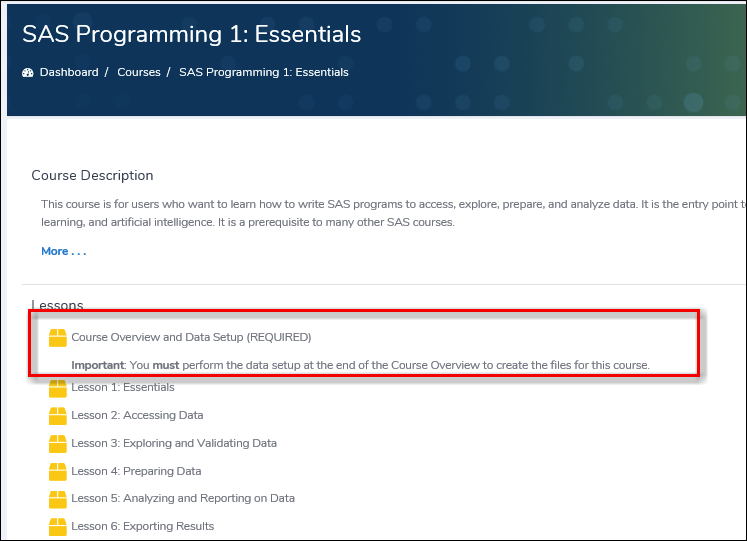Select SAS Programming 1: Essentials breadcrumb
This screenshot has width=747, height=541.
[264, 72]
